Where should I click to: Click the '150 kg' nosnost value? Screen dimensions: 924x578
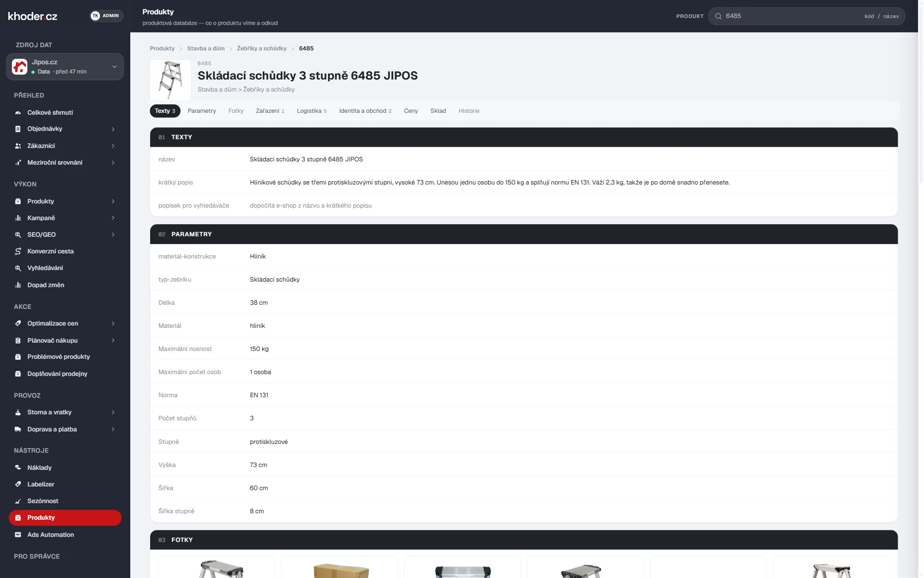(x=259, y=349)
